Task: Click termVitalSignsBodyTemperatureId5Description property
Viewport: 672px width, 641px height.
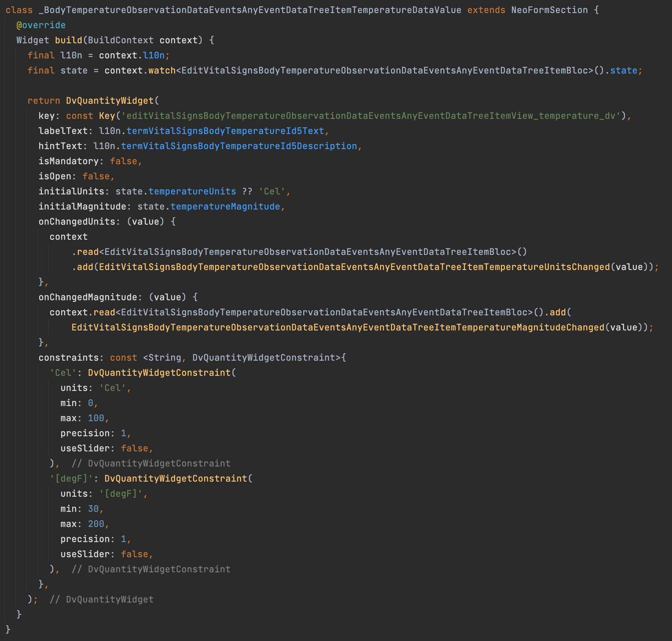Action: coord(239,146)
